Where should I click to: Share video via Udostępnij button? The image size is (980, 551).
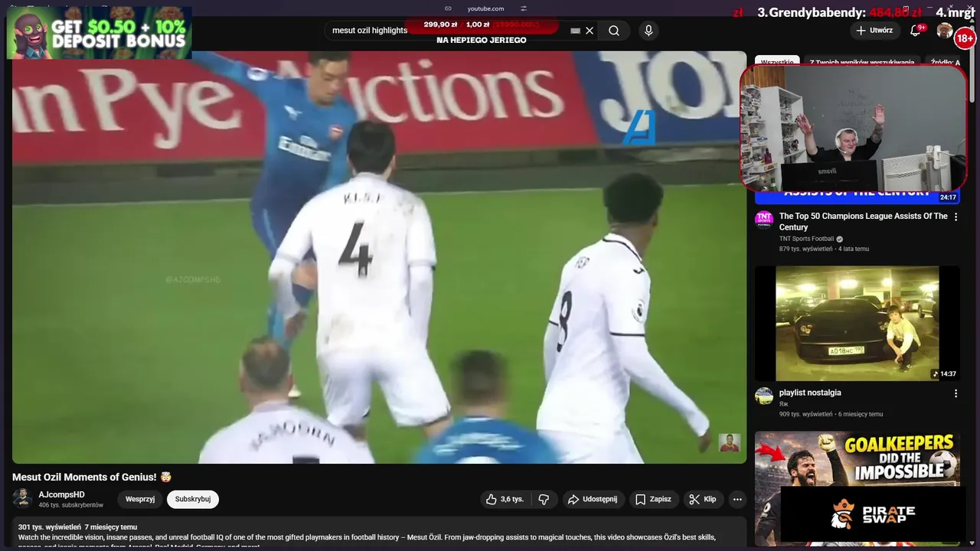tap(593, 499)
